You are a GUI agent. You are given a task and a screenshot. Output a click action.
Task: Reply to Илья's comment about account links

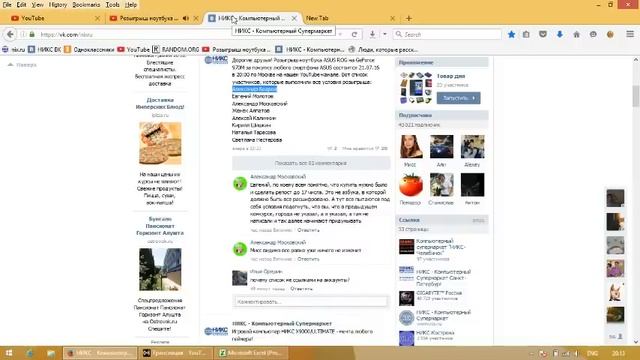[301, 289]
